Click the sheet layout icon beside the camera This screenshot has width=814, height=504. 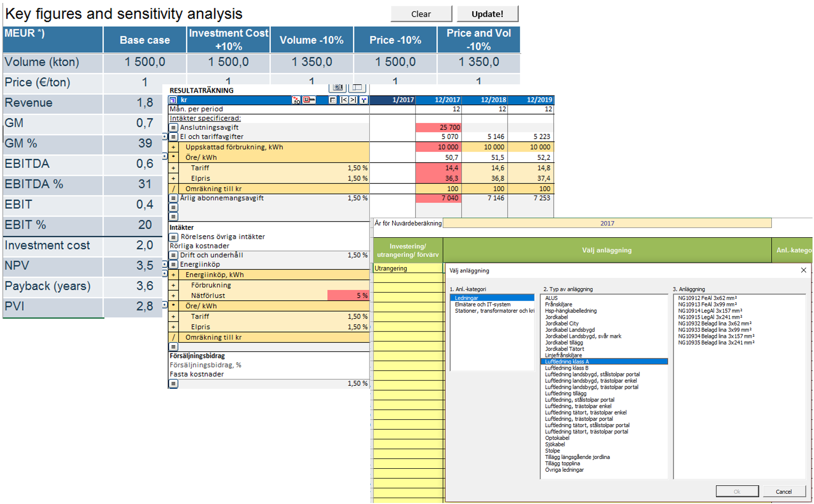[357, 87]
